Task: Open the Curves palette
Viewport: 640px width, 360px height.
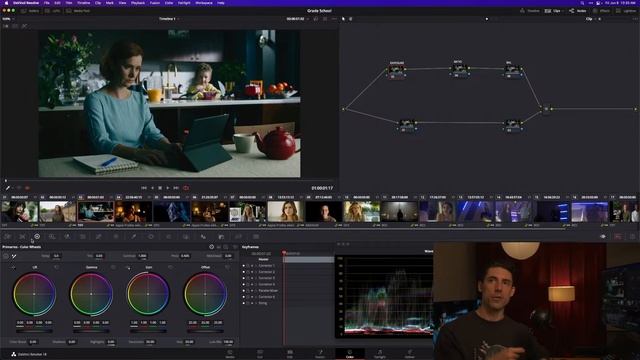Action: click(x=98, y=237)
